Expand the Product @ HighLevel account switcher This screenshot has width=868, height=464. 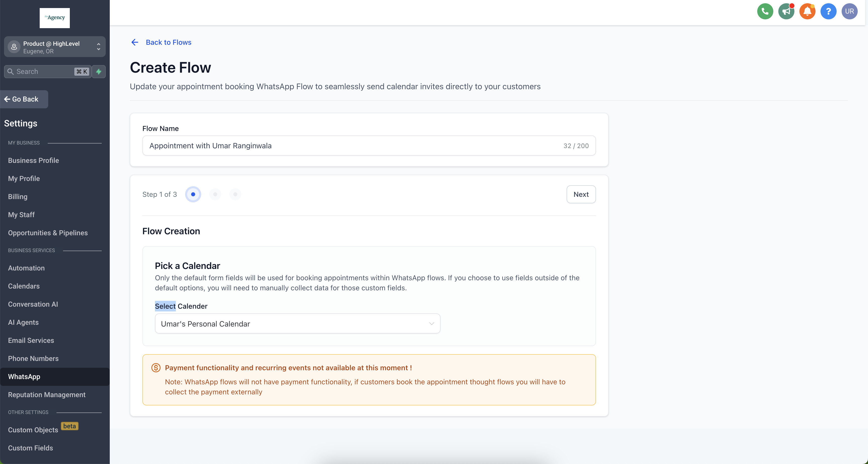pyautogui.click(x=55, y=47)
